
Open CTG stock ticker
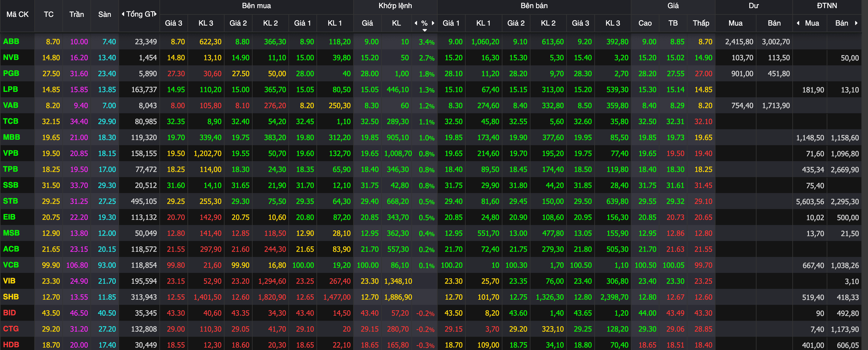[11, 328]
